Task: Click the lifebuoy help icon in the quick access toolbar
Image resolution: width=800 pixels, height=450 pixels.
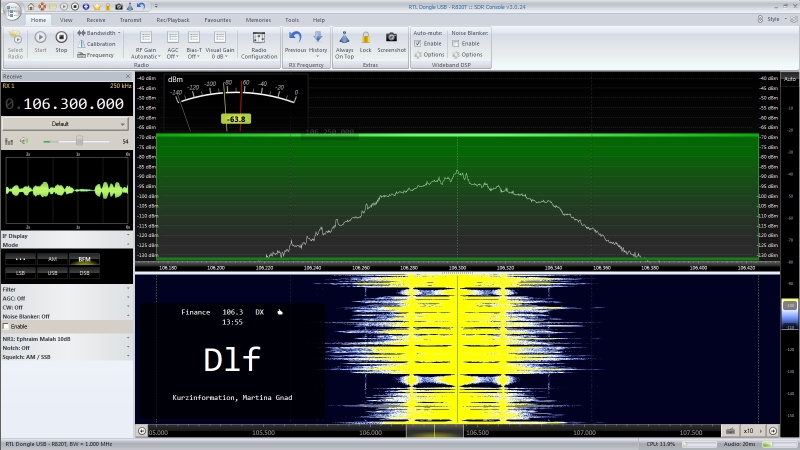Action: point(42,7)
